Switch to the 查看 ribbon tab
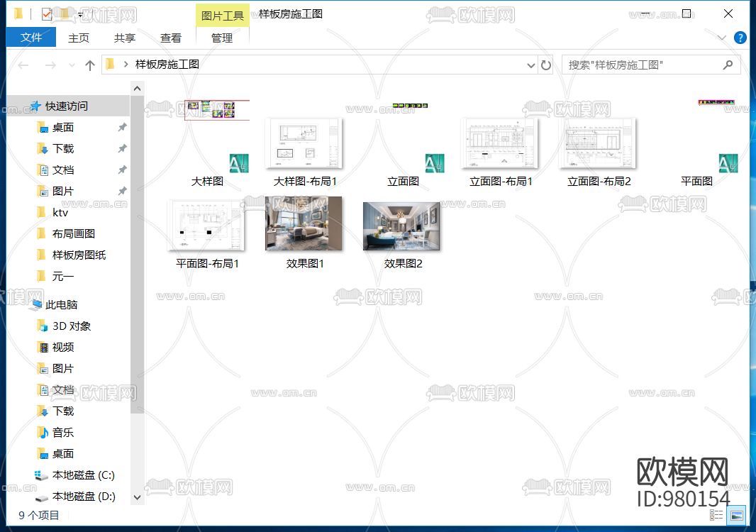 point(170,38)
